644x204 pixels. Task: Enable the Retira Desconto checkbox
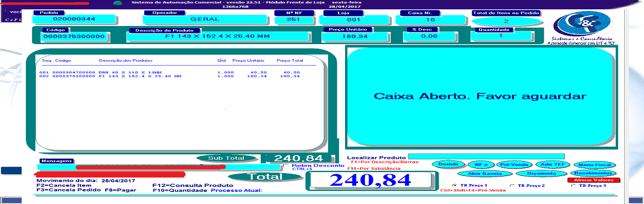point(286,165)
